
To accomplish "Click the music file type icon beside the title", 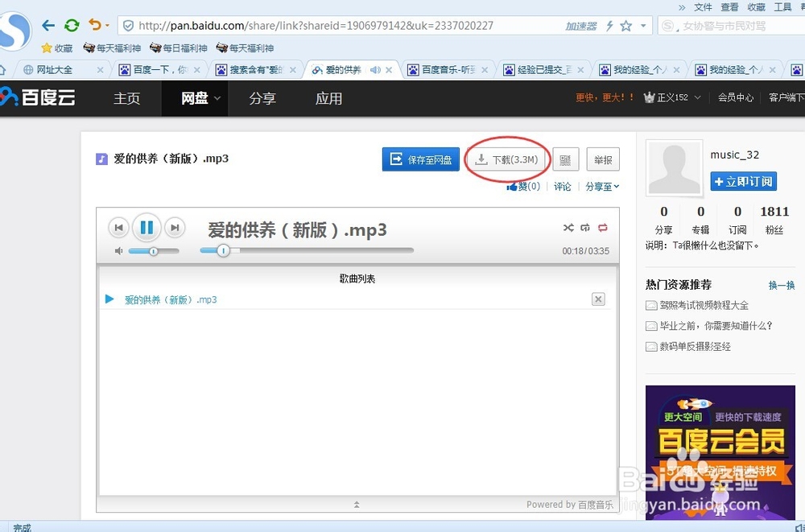I will (x=101, y=159).
